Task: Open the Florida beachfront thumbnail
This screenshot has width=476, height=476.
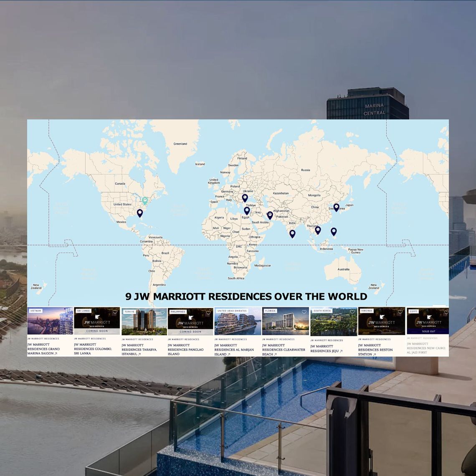Action: [x=285, y=321]
